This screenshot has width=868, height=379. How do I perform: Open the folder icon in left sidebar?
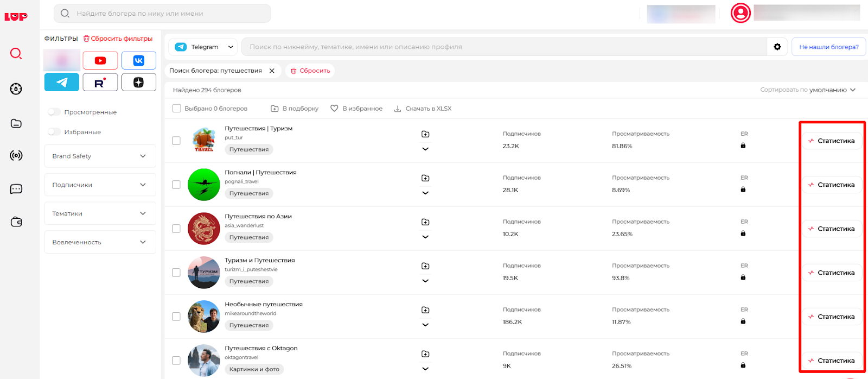point(16,124)
